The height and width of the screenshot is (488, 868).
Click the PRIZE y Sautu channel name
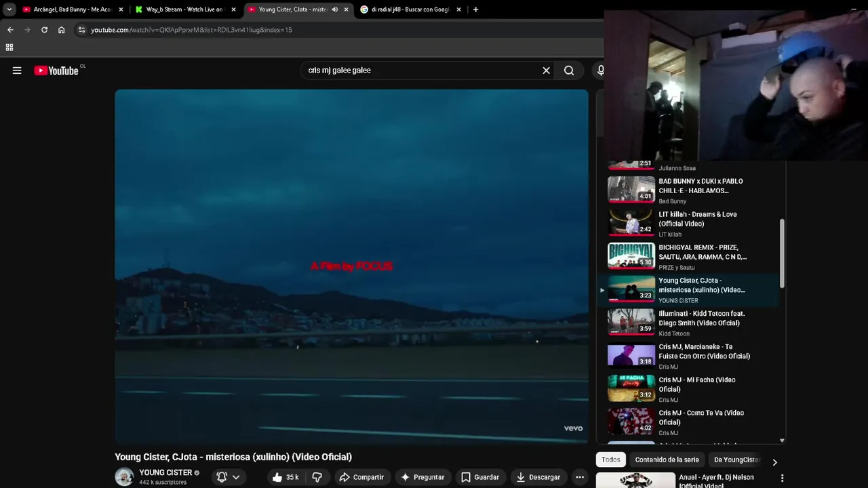(x=677, y=268)
